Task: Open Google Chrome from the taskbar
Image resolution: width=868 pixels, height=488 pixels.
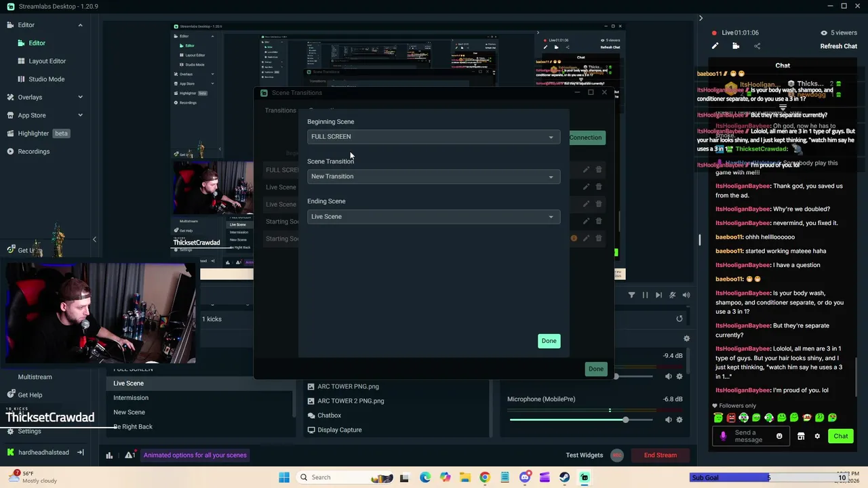Action: [x=484, y=477]
